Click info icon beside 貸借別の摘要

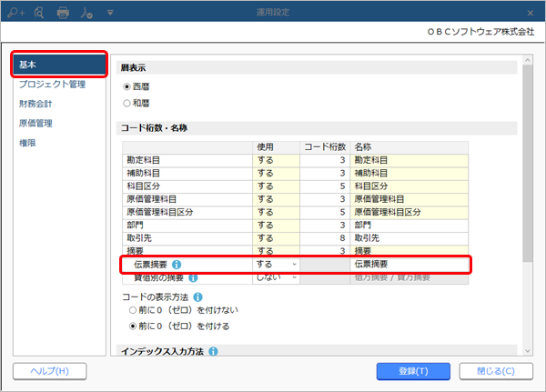pyautogui.click(x=193, y=277)
